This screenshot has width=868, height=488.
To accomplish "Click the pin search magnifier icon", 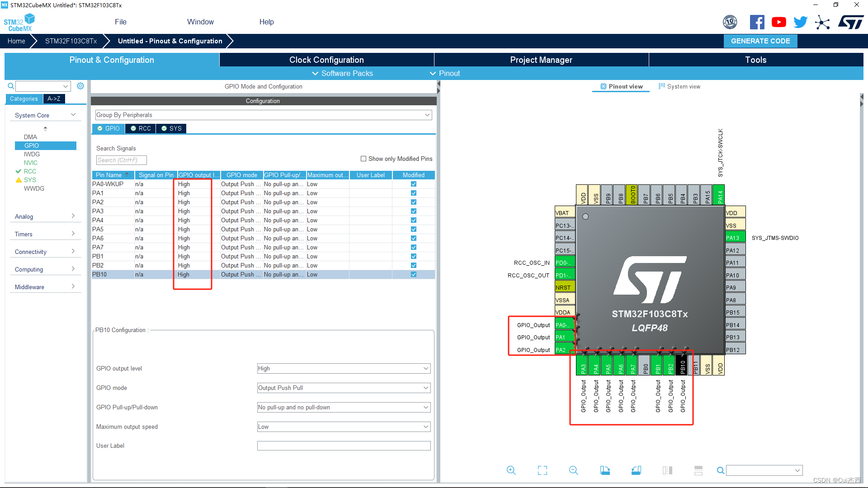I will (720, 470).
